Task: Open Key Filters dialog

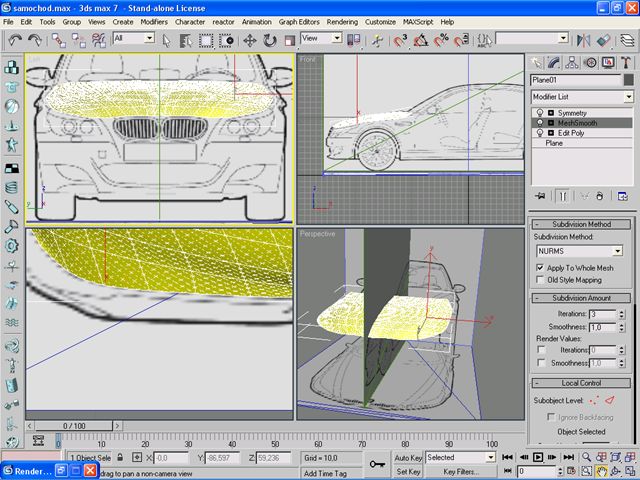Action: click(x=461, y=471)
